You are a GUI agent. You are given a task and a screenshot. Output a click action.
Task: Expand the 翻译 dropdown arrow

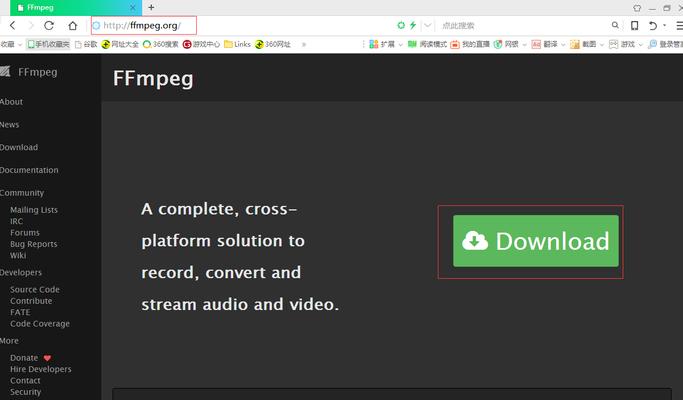tap(563, 44)
